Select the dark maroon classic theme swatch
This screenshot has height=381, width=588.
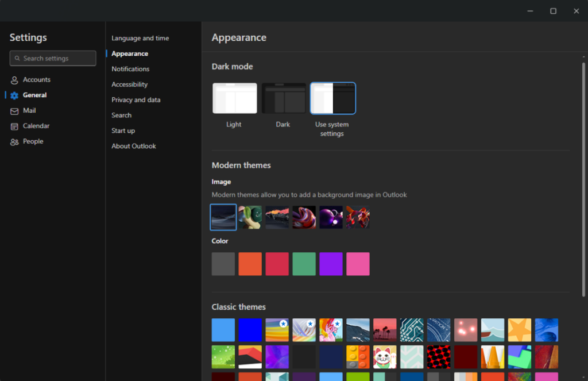466,357
